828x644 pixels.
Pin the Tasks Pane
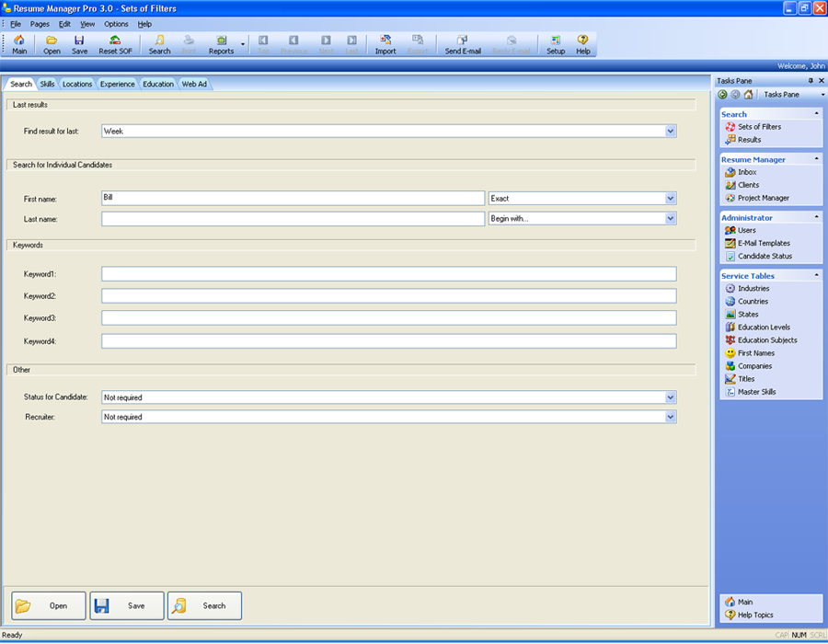click(811, 81)
